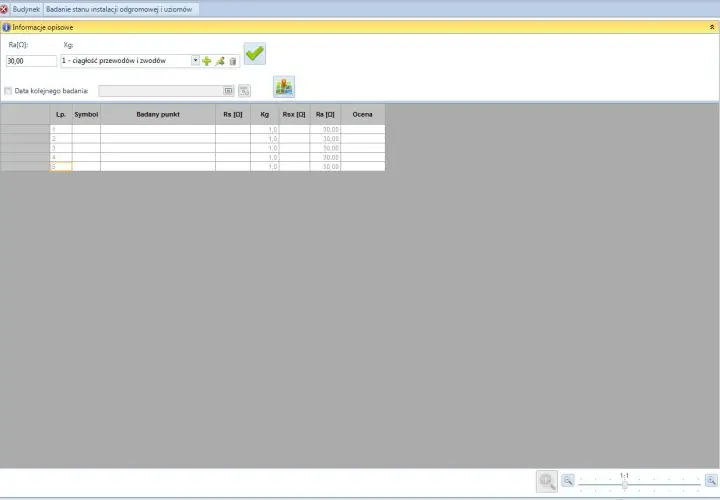Click the zoom slider thumb at 1:1

pos(624,484)
